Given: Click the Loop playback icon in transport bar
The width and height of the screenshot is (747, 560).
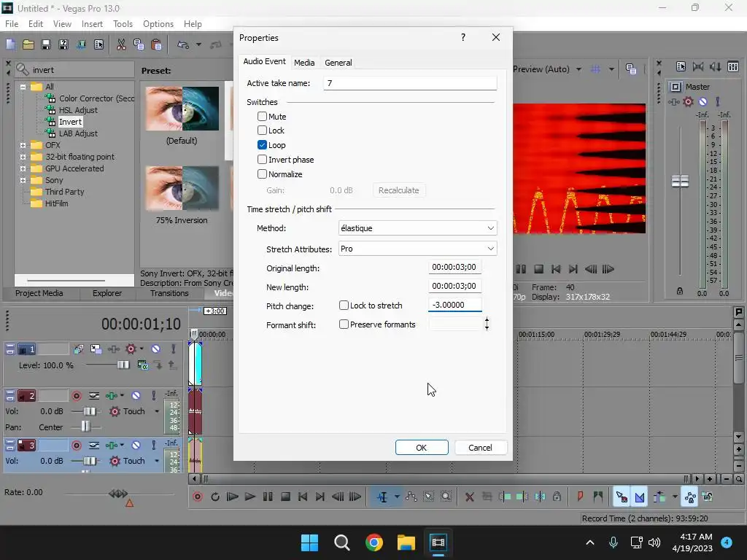Looking at the screenshot, I should pyautogui.click(x=215, y=497).
